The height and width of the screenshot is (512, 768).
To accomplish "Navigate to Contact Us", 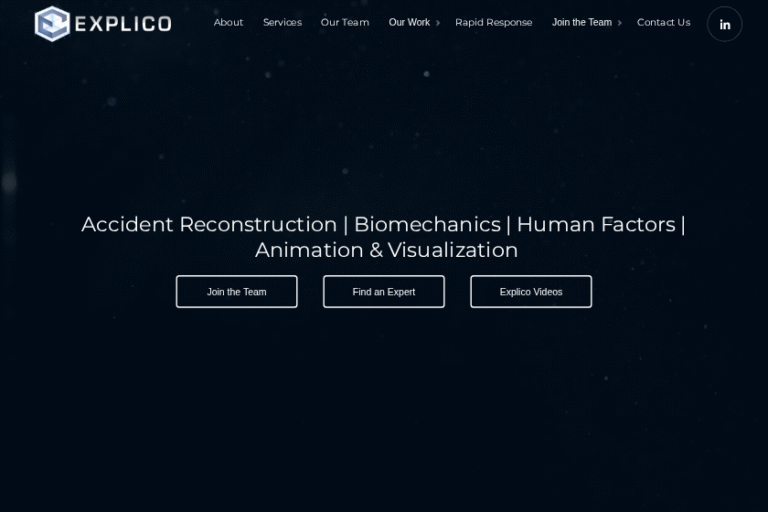I will pos(663,22).
